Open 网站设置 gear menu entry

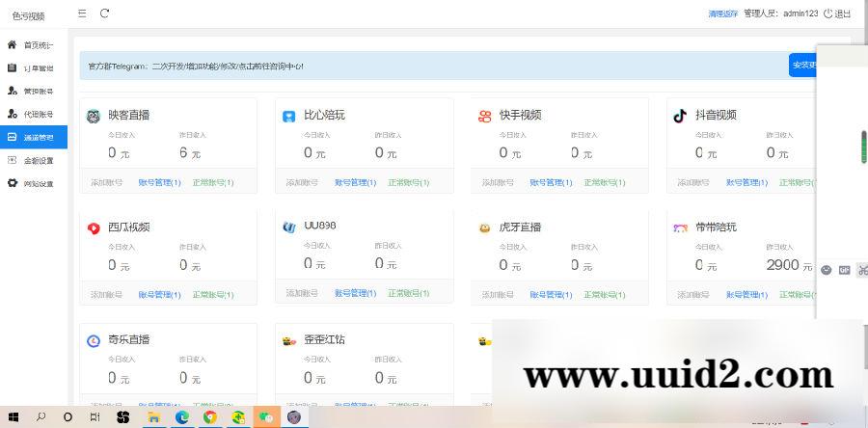[x=34, y=183]
